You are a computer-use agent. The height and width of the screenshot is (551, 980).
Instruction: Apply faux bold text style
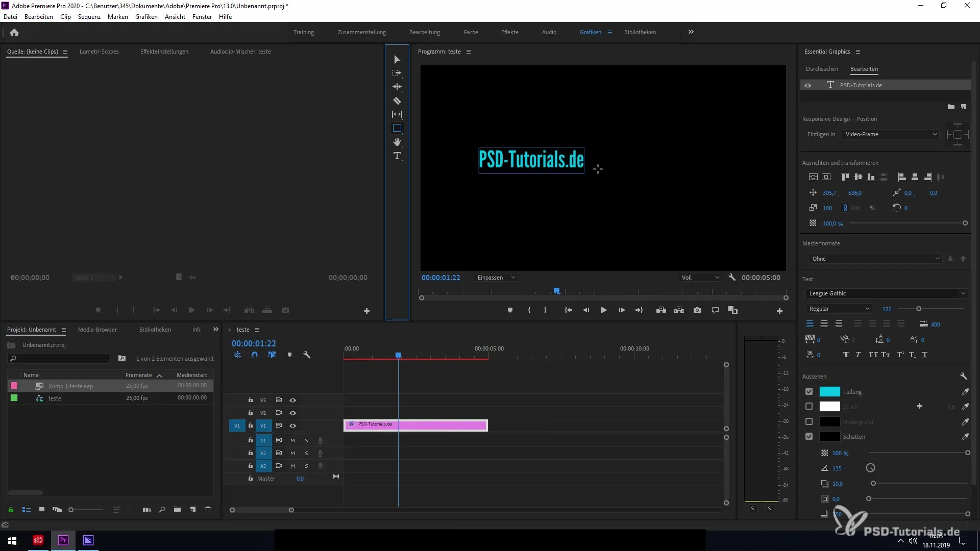[x=846, y=355]
